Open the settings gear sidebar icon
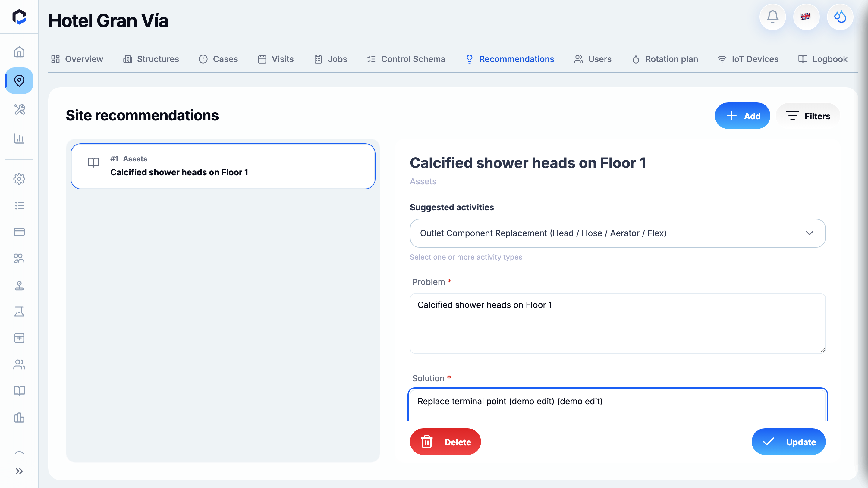This screenshot has height=488, width=868. (19, 179)
